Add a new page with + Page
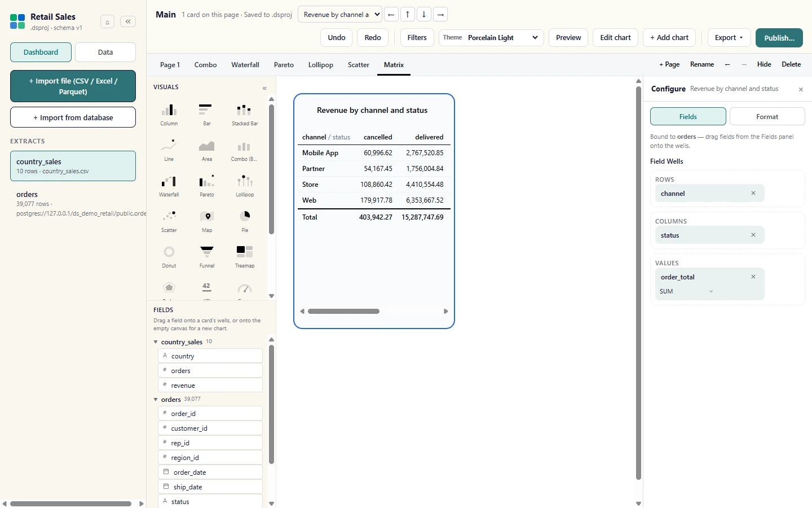 click(x=669, y=64)
